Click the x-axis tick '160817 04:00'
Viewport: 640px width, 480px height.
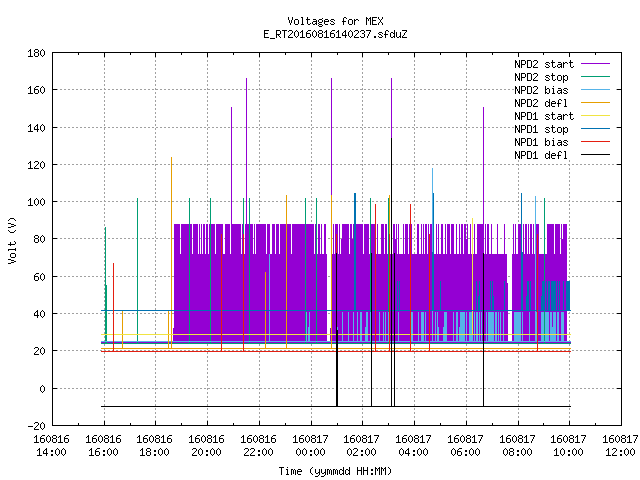[413, 446]
